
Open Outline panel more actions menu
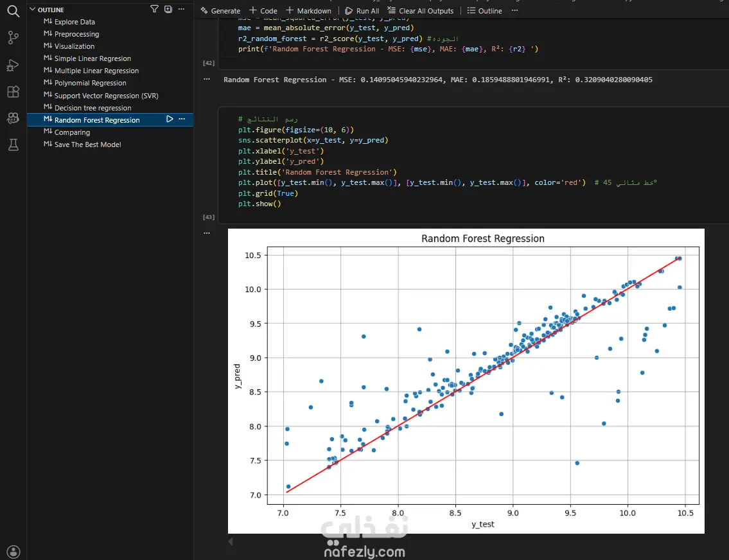click(181, 9)
